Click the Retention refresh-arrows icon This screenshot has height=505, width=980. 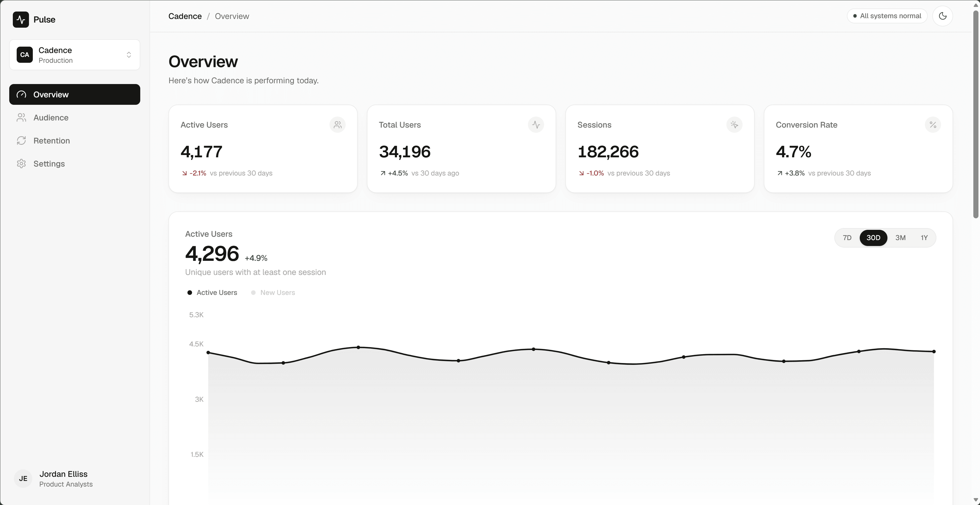click(21, 141)
